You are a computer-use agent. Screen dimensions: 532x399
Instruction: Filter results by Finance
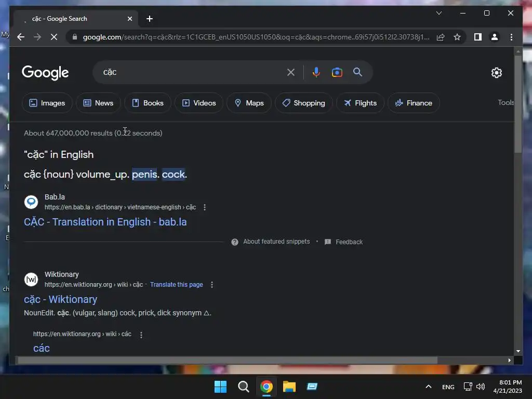click(414, 103)
